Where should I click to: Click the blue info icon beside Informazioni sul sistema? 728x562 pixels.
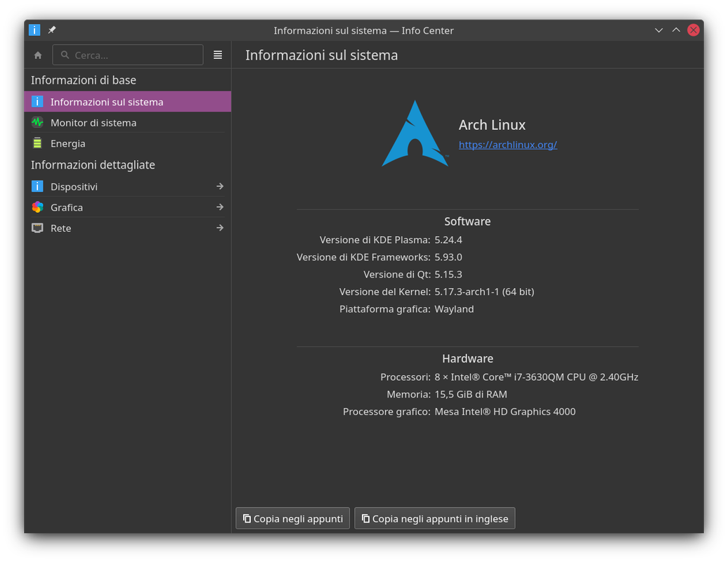coord(37,101)
